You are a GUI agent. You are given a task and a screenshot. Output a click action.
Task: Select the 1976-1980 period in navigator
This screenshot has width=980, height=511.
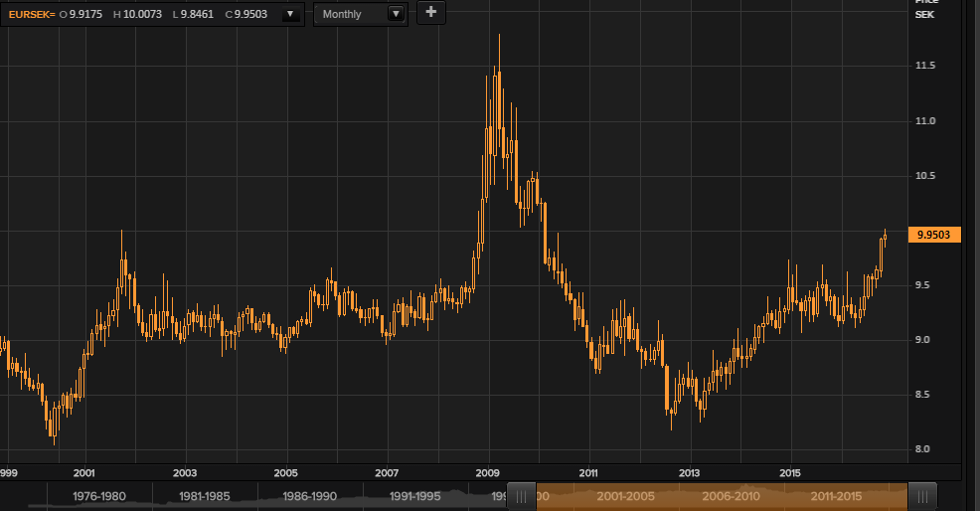point(99,497)
